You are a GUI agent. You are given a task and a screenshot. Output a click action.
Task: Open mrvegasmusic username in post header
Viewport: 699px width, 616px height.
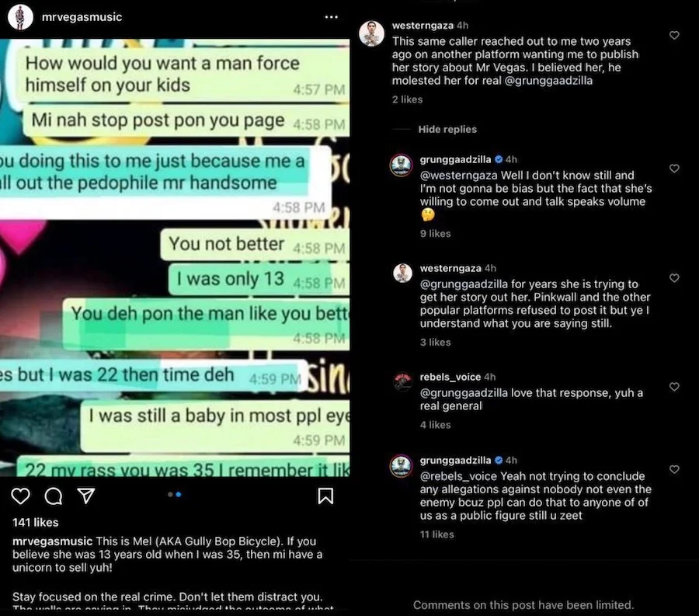82,17
